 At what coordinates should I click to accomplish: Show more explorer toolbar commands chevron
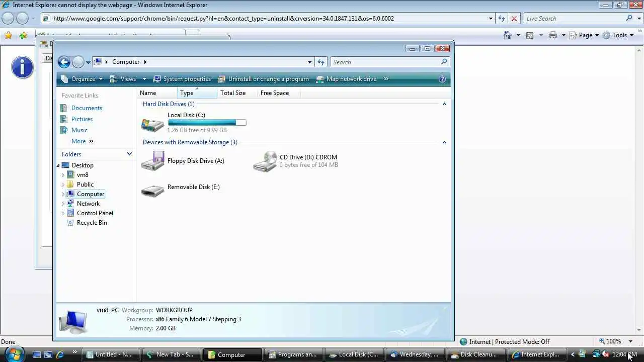pos(386,79)
